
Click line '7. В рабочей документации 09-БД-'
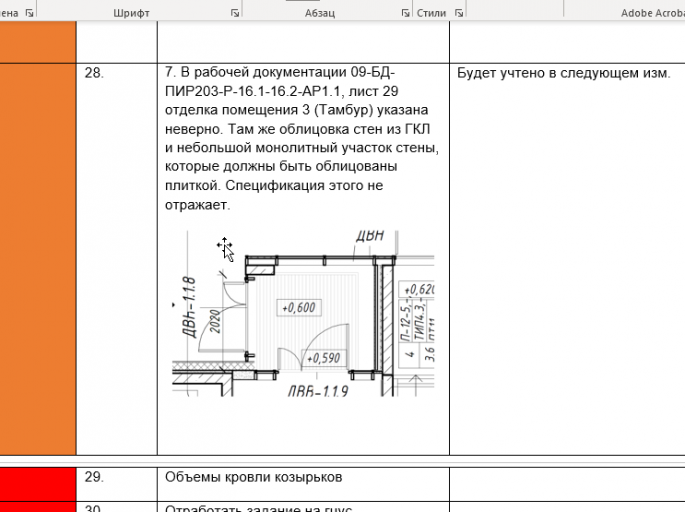280,72
